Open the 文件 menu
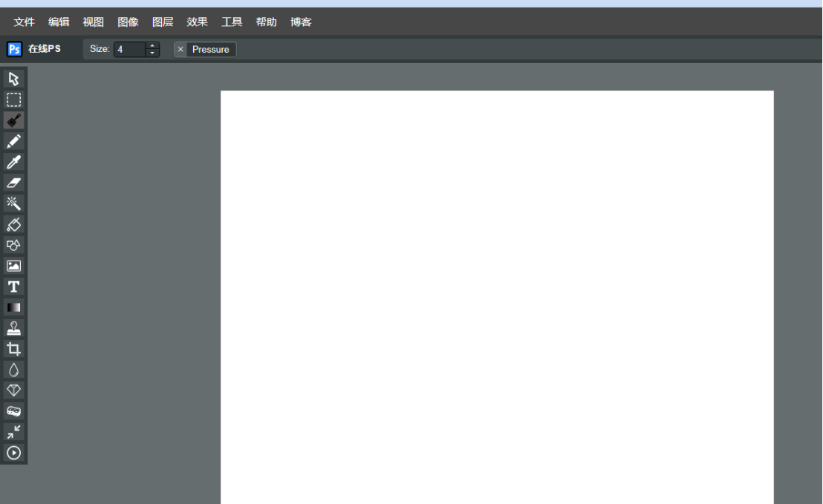The image size is (823, 504). point(24,22)
